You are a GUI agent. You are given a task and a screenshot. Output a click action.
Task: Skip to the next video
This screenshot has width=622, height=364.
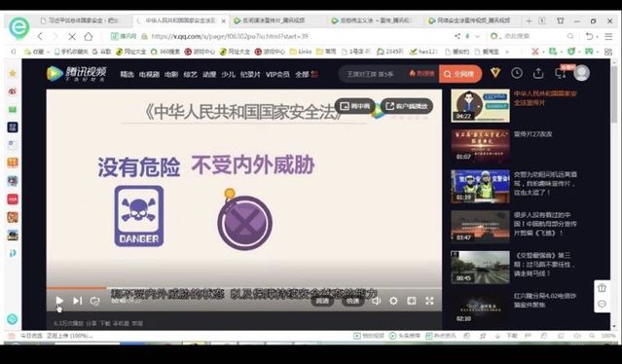78,301
